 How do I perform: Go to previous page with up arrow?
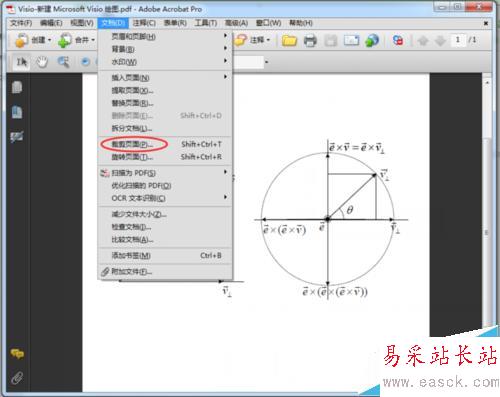[x=423, y=41]
